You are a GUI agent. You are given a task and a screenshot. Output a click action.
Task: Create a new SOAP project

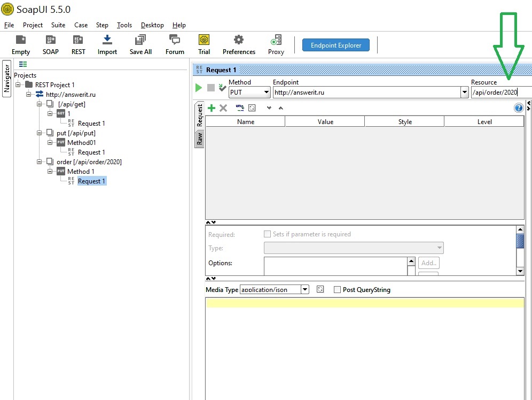click(x=51, y=45)
